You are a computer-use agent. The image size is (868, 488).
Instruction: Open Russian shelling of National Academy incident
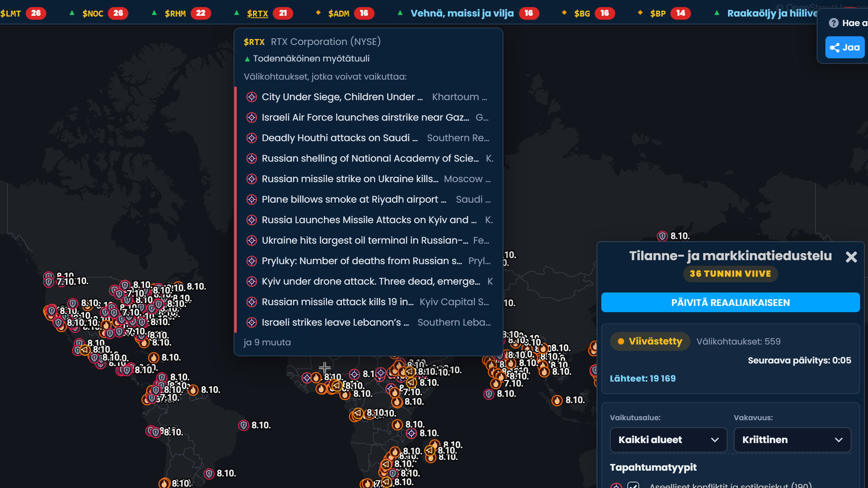(369, 158)
